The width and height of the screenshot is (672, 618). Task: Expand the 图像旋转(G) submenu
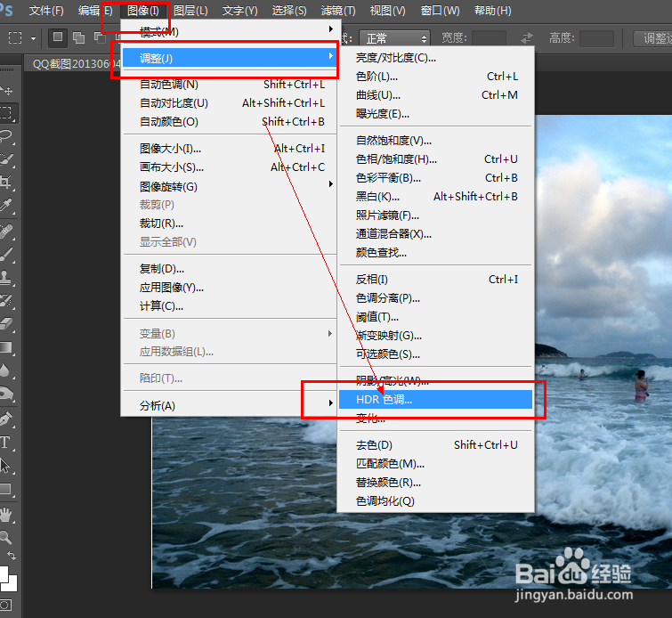231,186
